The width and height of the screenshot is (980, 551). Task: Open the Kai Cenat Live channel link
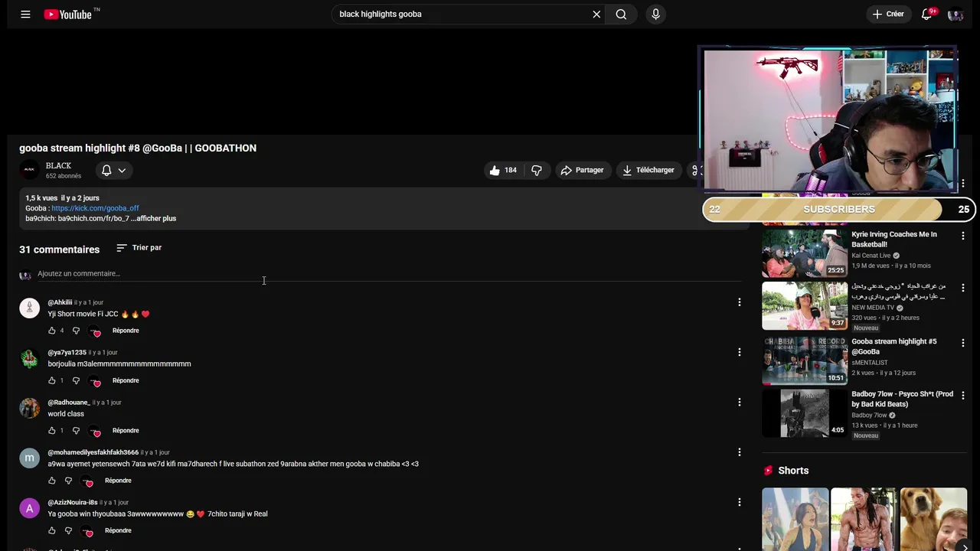click(x=871, y=256)
